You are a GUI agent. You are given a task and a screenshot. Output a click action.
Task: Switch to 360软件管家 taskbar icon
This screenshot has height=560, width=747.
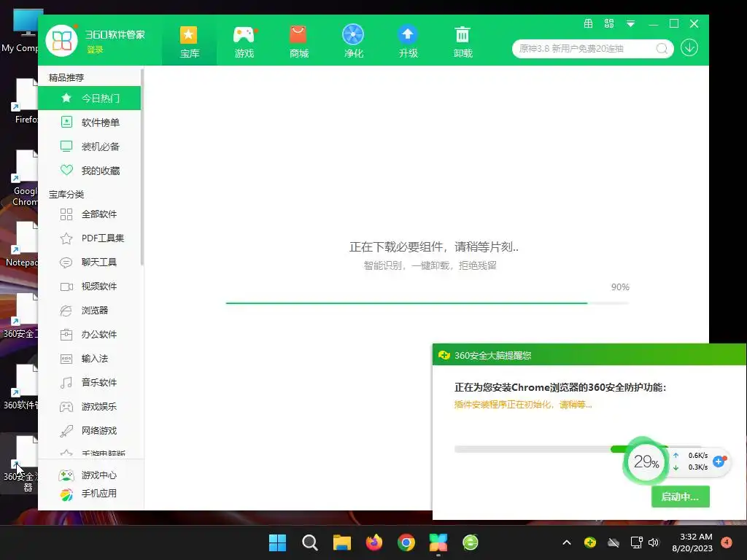tap(438, 542)
